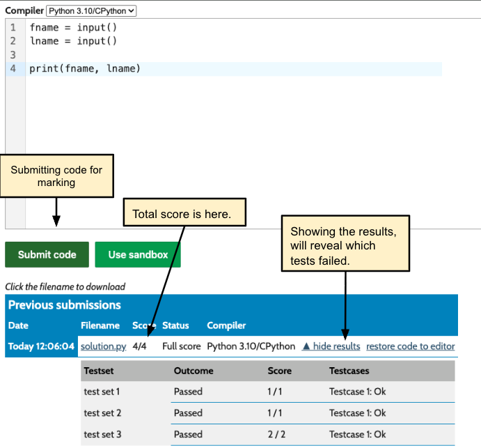This screenshot has height=448, width=481.
Task: Click the 4/4 score value
Action: tap(140, 346)
